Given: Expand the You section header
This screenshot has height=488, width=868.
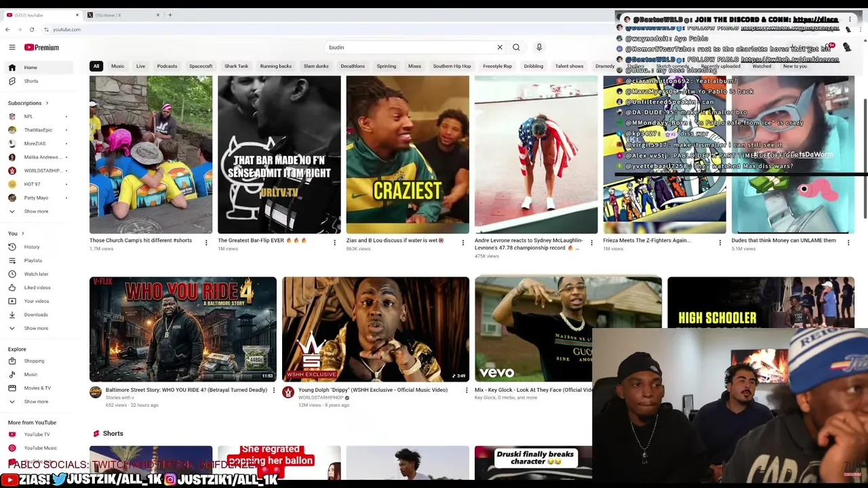Looking at the screenshot, I should click(x=16, y=233).
